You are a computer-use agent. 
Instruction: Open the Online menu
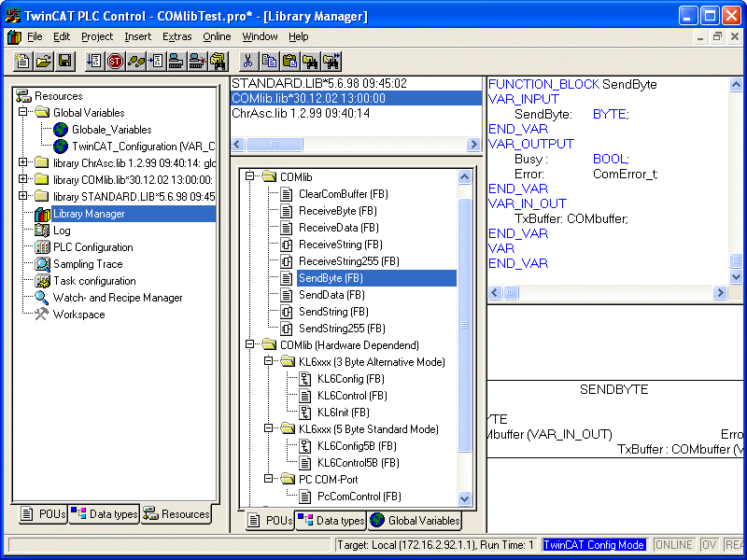(x=216, y=36)
